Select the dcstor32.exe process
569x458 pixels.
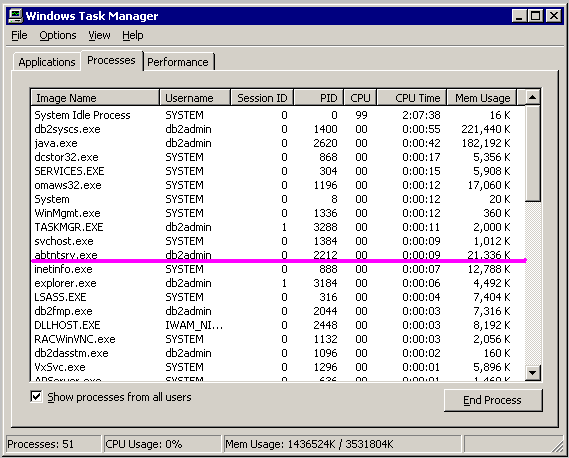pos(278,157)
